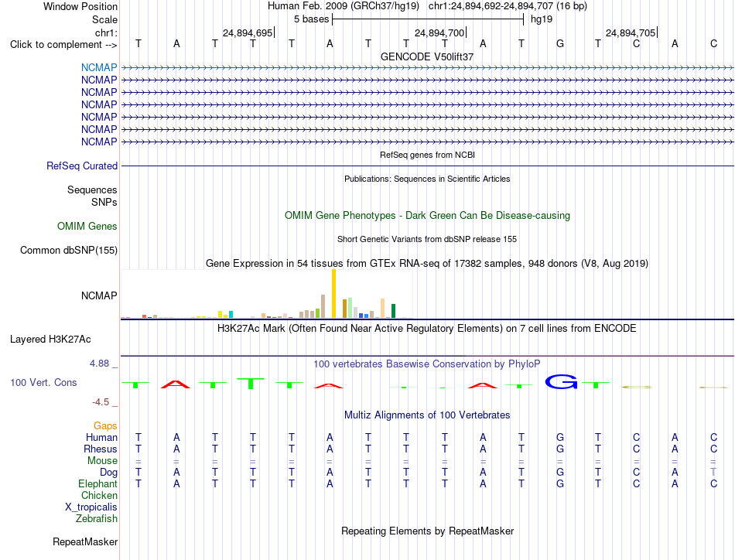
Task: Click the G base in the ruler sequence row
Action: [x=559, y=43]
